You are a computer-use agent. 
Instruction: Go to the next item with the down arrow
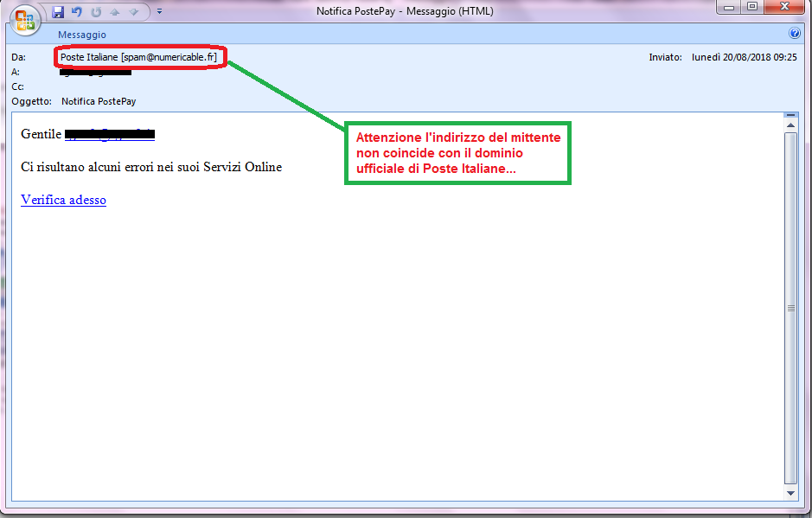134,11
